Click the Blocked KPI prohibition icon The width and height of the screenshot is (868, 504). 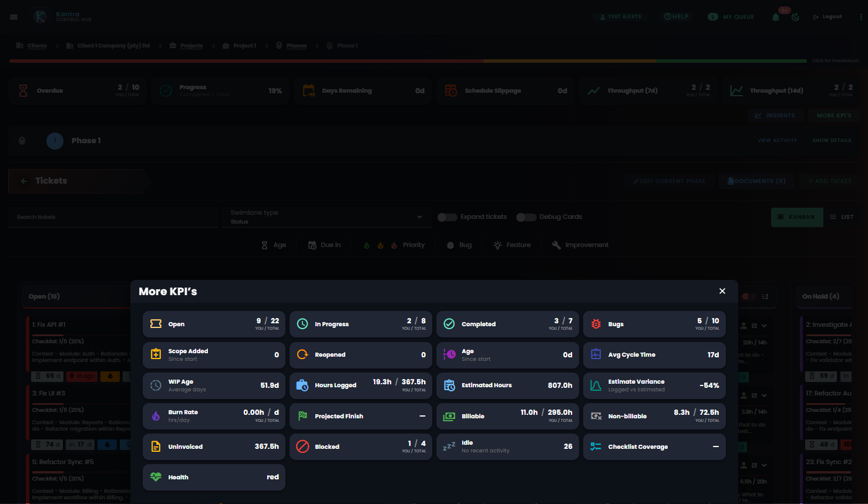(x=302, y=447)
